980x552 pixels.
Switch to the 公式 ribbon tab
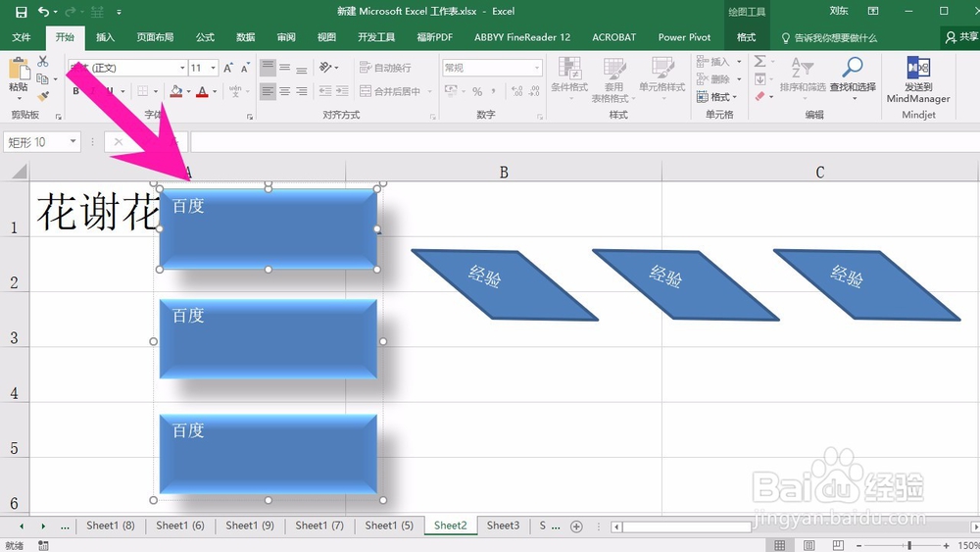tap(205, 37)
